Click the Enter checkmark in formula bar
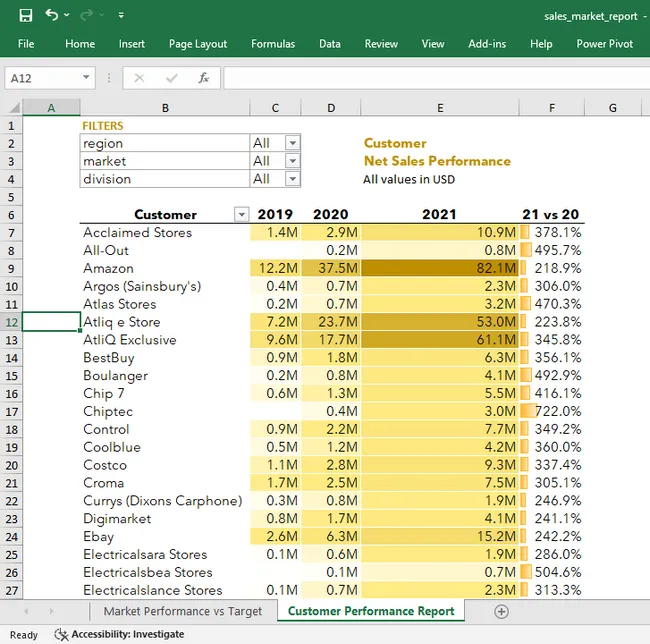 click(171, 78)
